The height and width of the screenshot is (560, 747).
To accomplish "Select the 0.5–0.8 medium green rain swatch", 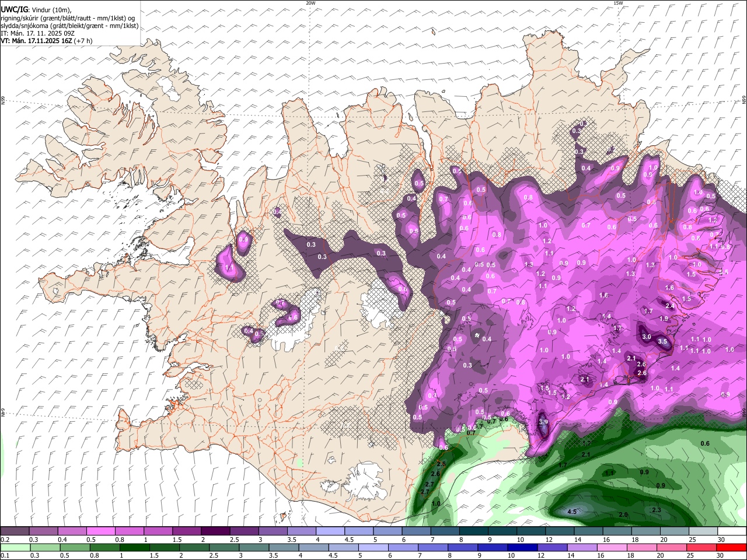I will coord(75,547).
